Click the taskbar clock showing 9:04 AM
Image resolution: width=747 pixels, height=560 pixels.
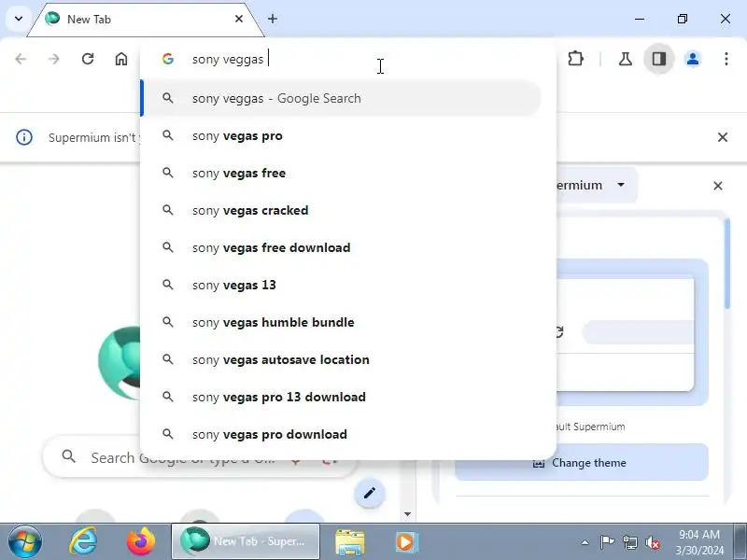(698, 542)
